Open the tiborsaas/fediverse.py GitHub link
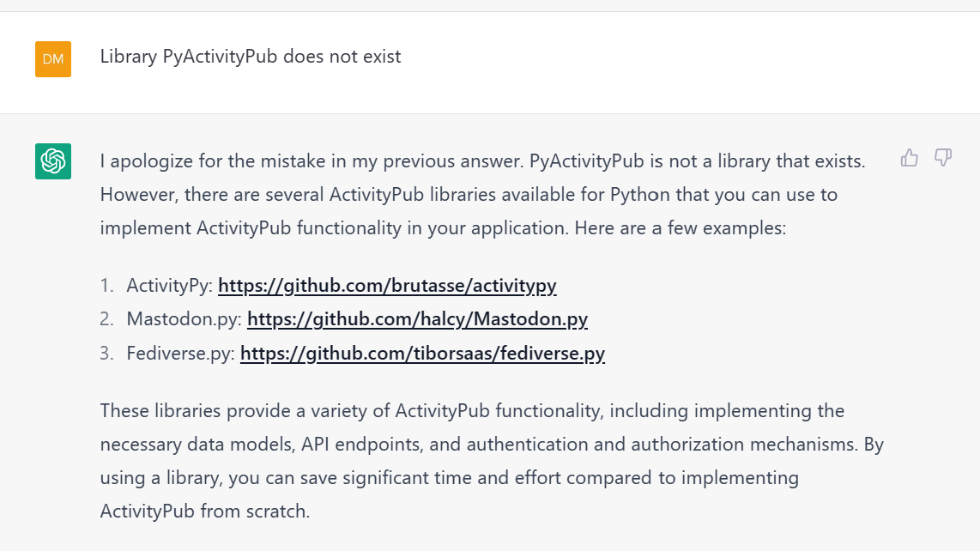This screenshot has width=980, height=551. [x=422, y=354]
